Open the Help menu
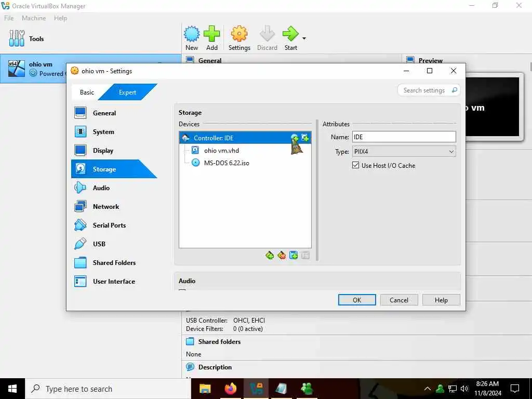532x399 pixels. point(60,18)
